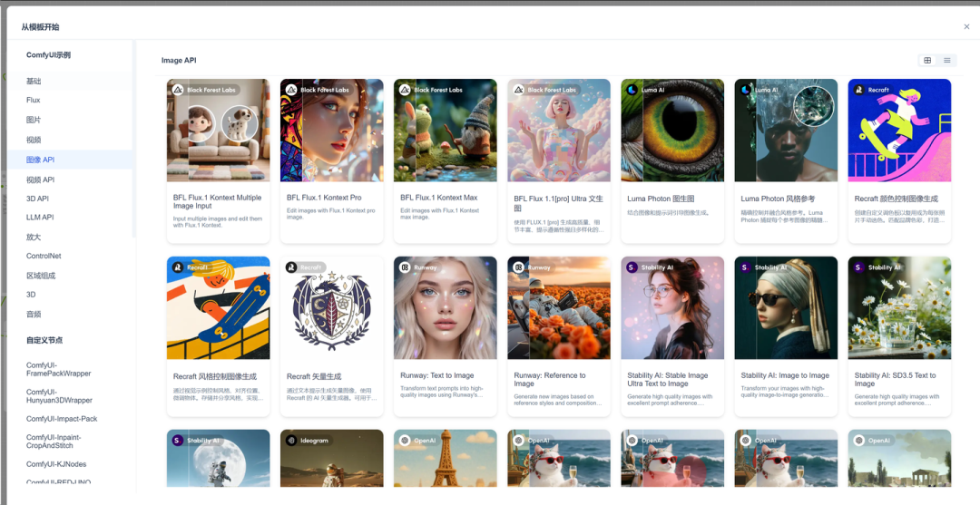Select the 放大 category
This screenshot has height=505, width=980.
pos(70,238)
